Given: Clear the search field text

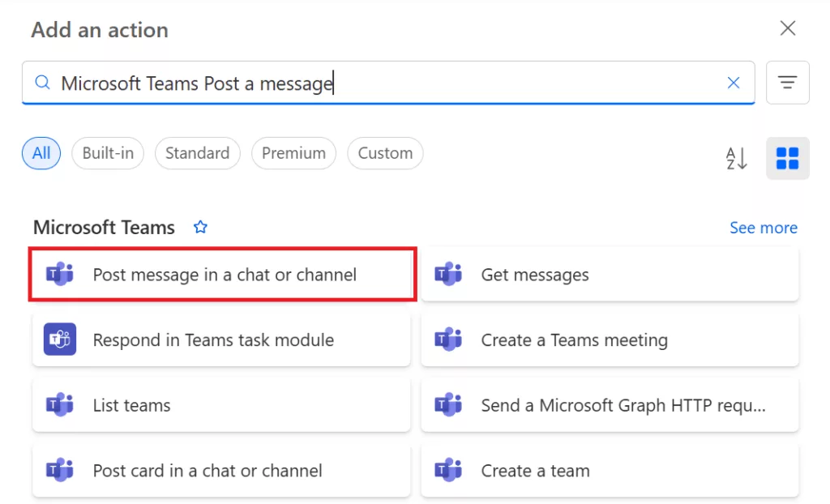Looking at the screenshot, I should (733, 83).
